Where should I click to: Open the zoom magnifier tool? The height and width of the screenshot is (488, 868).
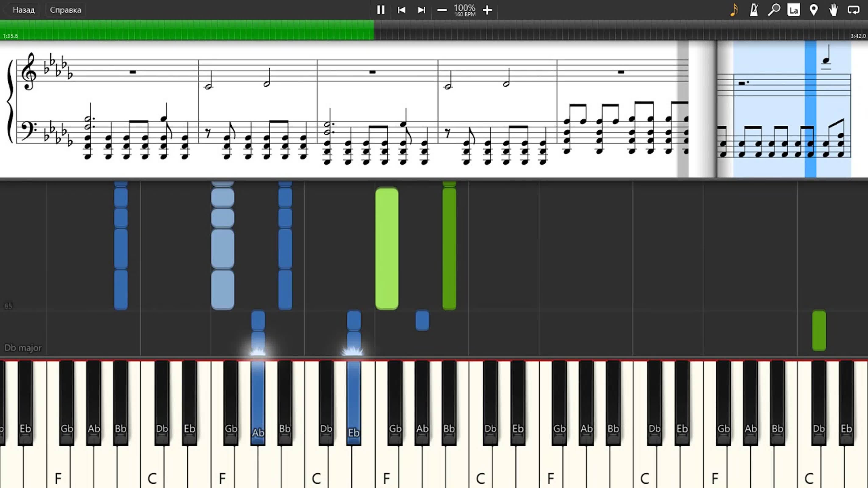(774, 10)
